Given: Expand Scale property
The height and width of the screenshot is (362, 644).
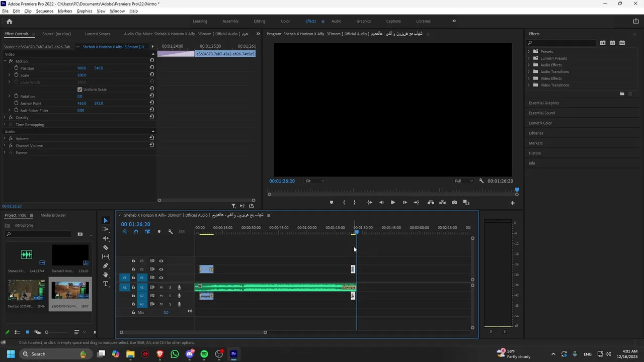Looking at the screenshot, I should pos(9,75).
